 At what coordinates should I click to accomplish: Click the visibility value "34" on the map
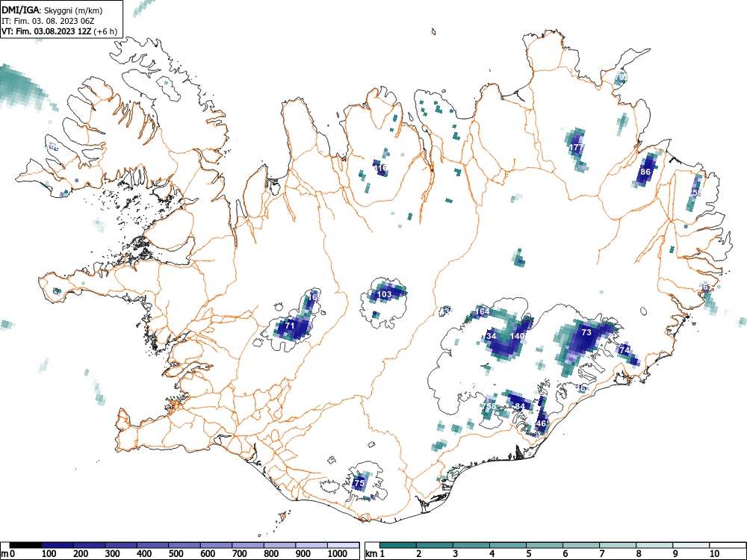(492, 336)
